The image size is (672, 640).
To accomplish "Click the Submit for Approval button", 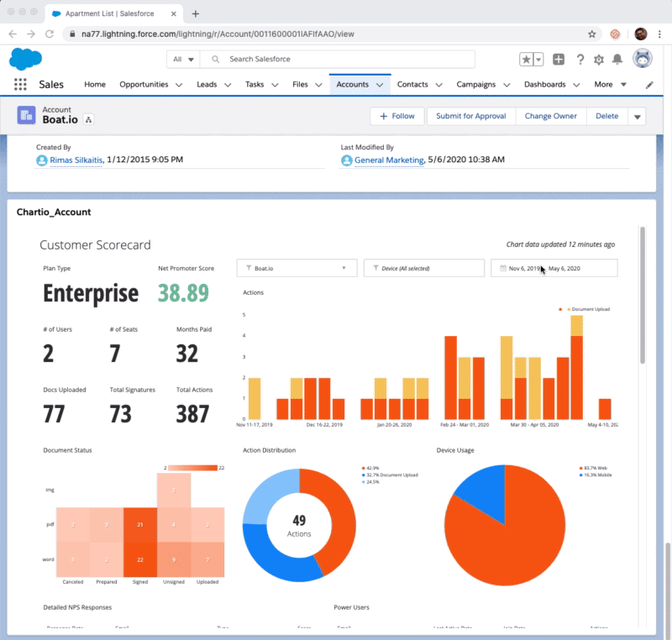I will pos(470,116).
